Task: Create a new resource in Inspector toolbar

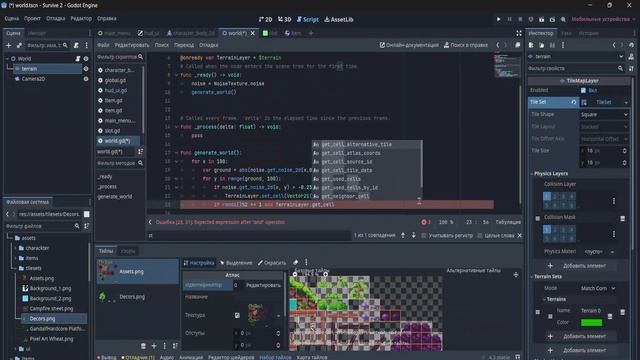Action: click(x=531, y=45)
